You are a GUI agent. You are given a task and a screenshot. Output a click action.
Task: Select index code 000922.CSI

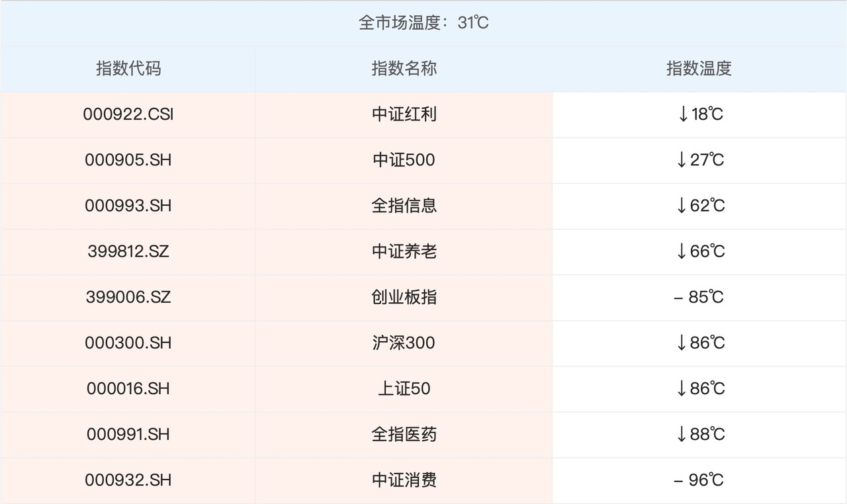[x=128, y=114]
